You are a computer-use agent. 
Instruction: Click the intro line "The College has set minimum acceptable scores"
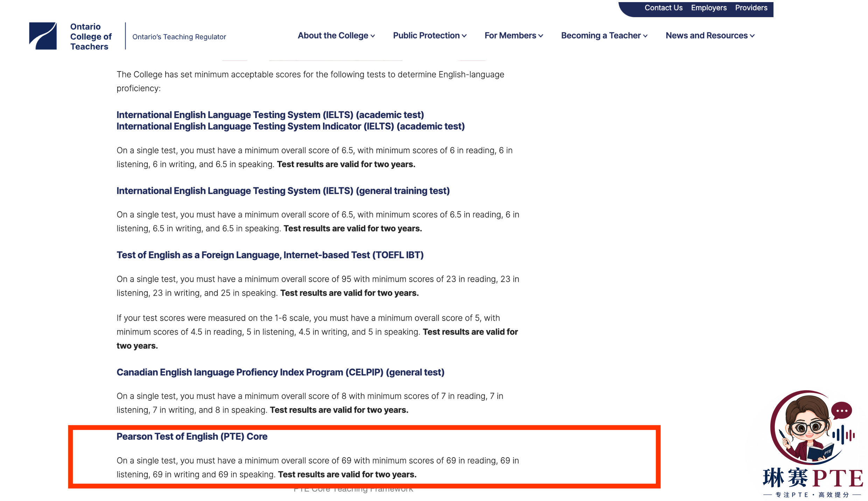click(x=310, y=81)
